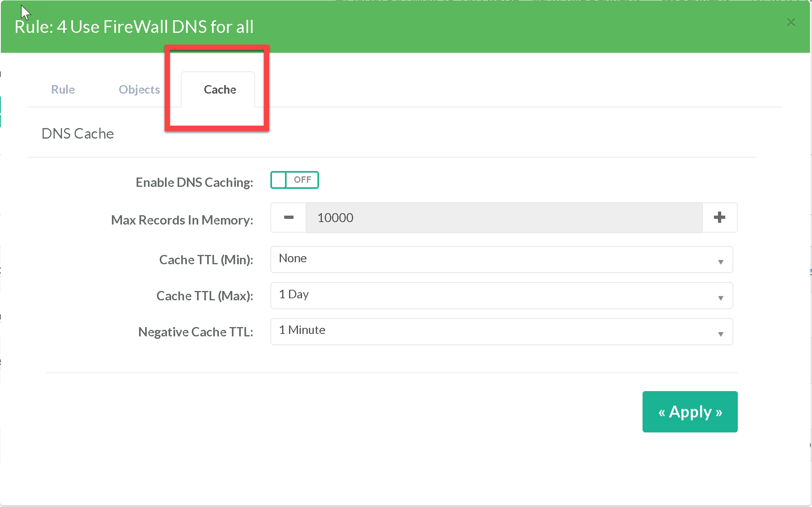Click the dialog title Rule: 4 Use FireWall DNS
This screenshot has height=507, width=812.
coord(134,27)
